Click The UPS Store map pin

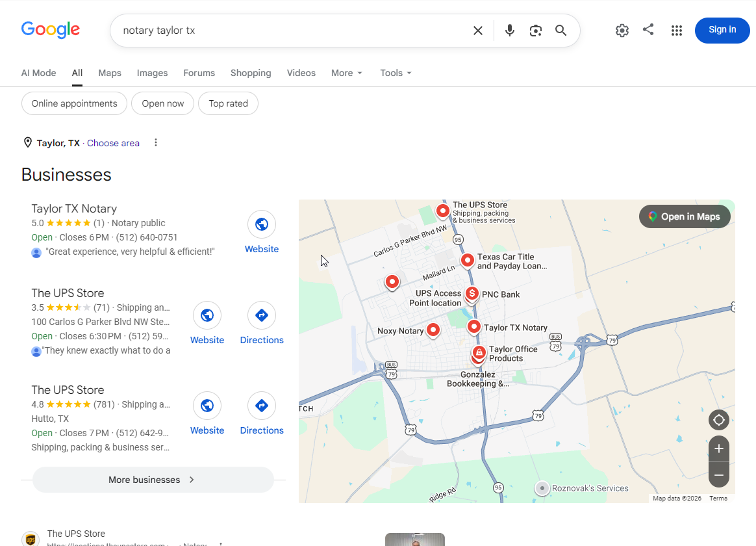pyautogui.click(x=442, y=211)
